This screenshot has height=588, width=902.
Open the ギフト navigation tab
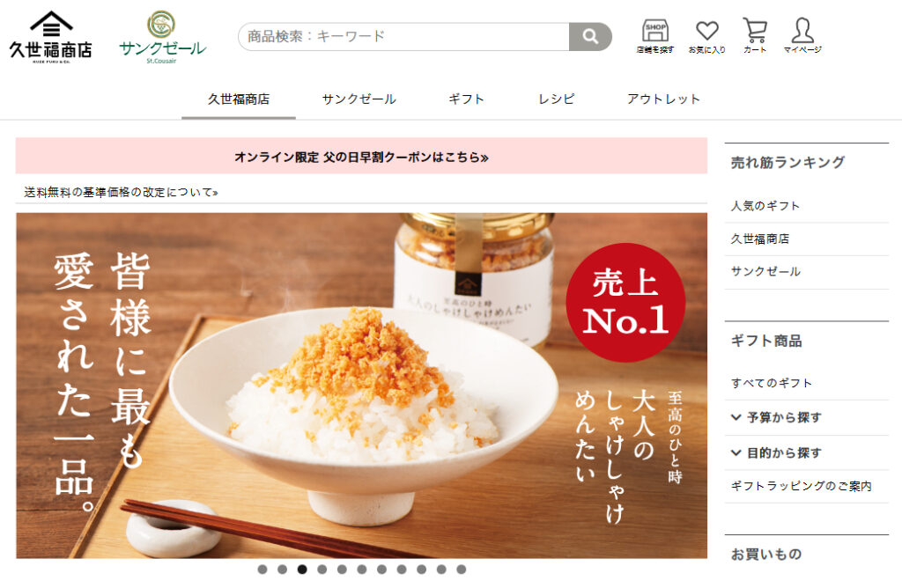466,99
